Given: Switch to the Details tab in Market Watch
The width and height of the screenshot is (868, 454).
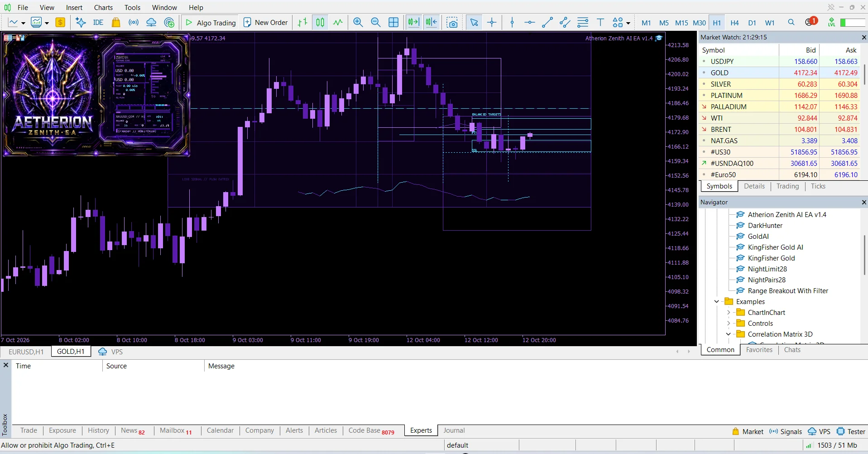Looking at the screenshot, I should (x=754, y=186).
